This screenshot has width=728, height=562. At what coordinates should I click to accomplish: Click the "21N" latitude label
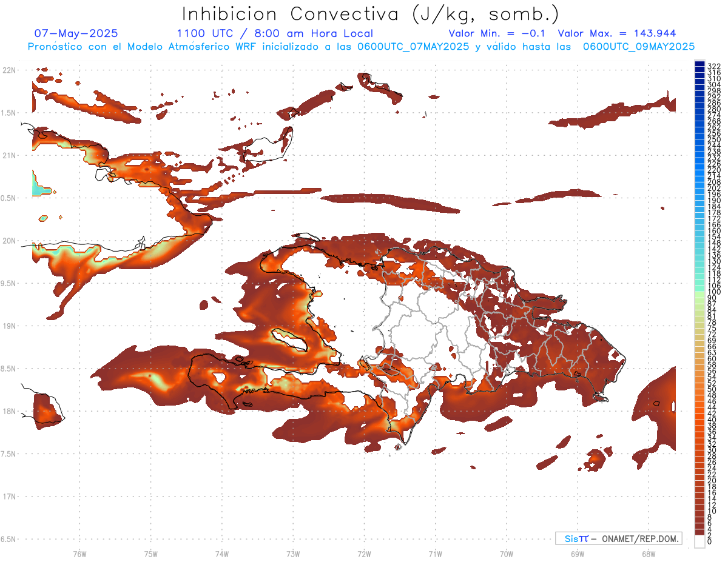click(9, 155)
